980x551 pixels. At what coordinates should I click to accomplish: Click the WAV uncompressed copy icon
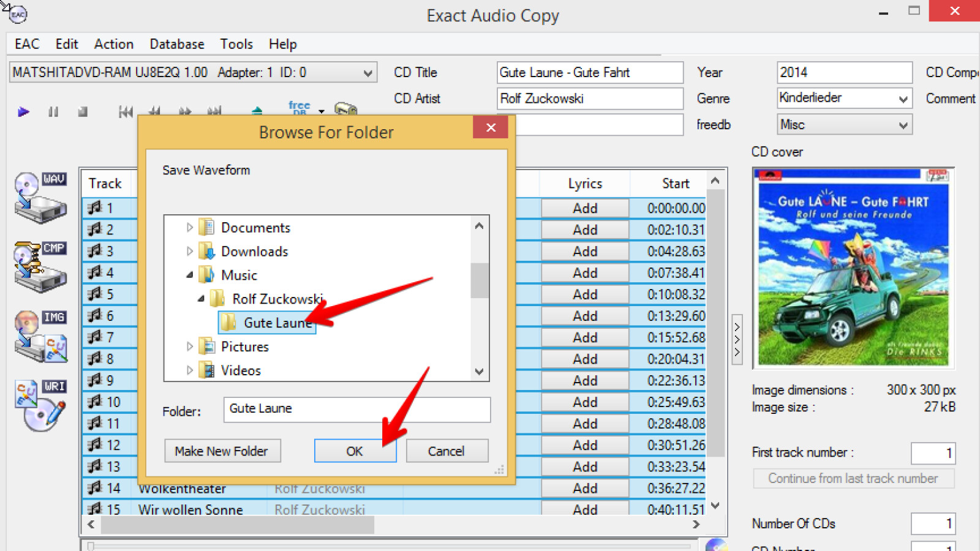[x=40, y=197]
